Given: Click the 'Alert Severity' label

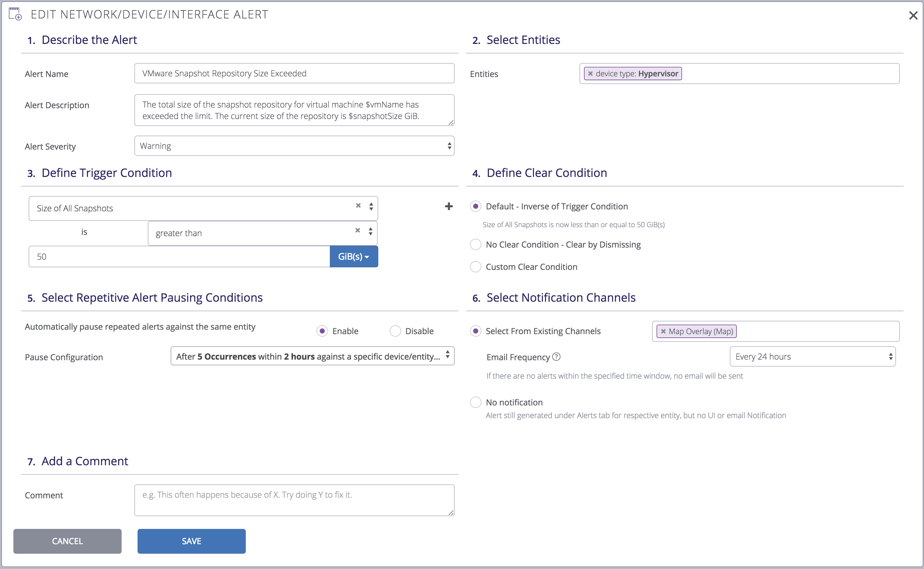Looking at the screenshot, I should 50,146.
